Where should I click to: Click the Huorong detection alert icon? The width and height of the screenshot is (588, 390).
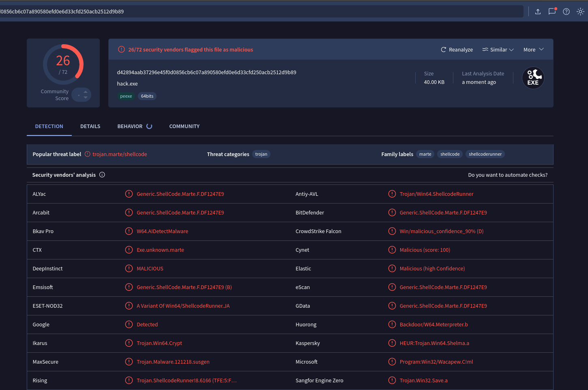(392, 324)
